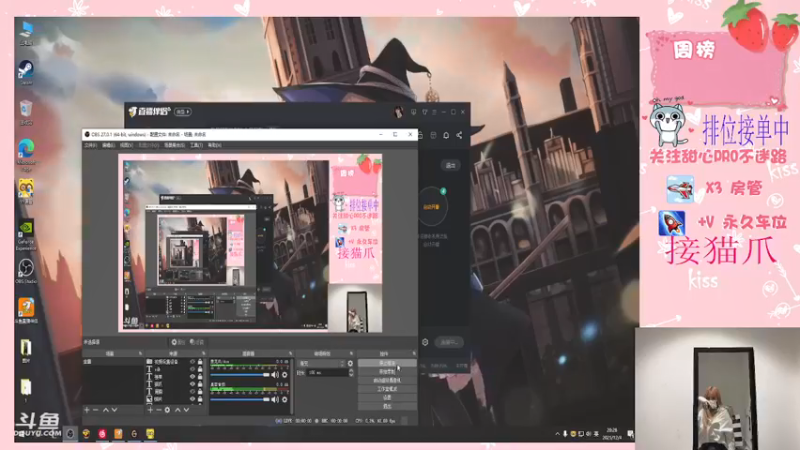The width and height of the screenshot is (800, 450).
Task: Open the Recycle Bin desktop icon
Action: click(26, 112)
